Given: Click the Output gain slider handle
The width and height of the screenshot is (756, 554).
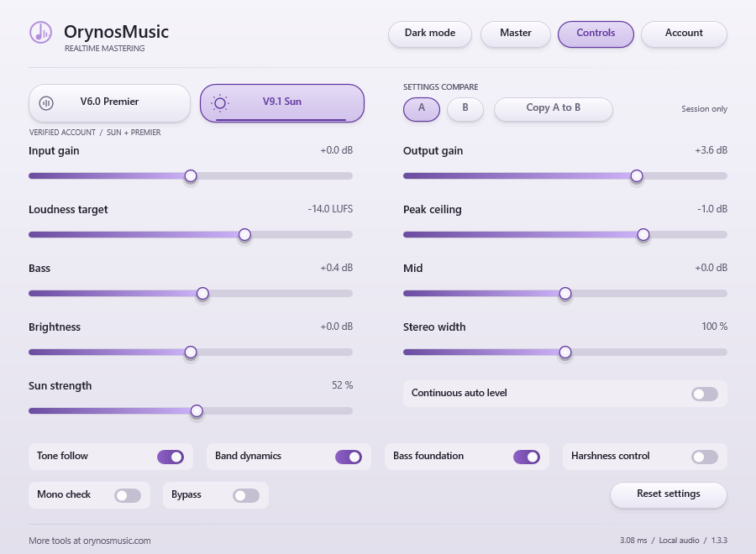Looking at the screenshot, I should (637, 175).
